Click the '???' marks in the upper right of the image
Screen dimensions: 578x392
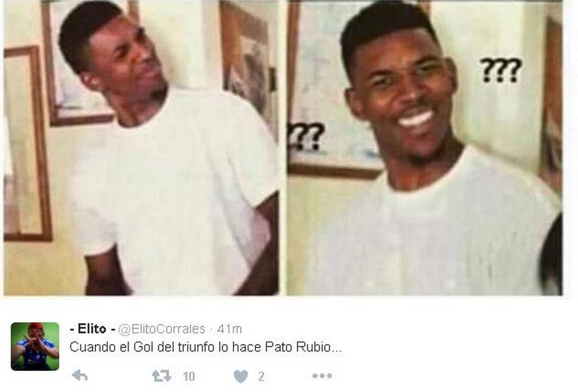coord(501,69)
